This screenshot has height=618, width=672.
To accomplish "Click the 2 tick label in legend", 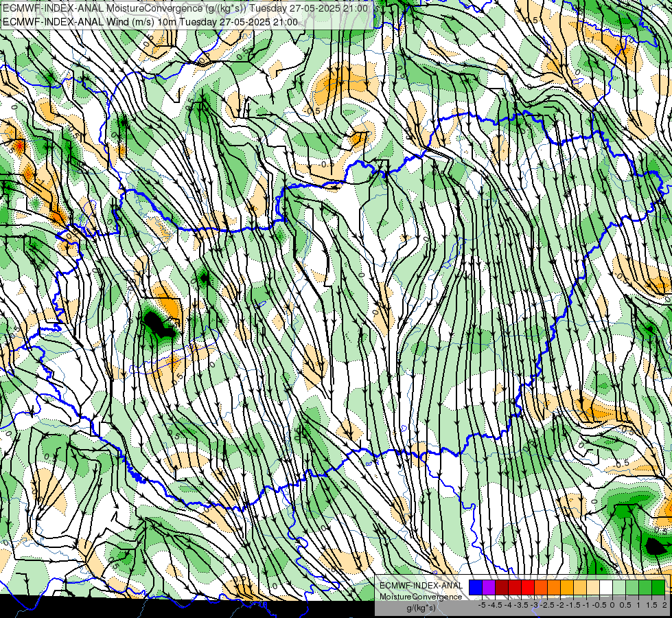I will [x=664, y=605].
